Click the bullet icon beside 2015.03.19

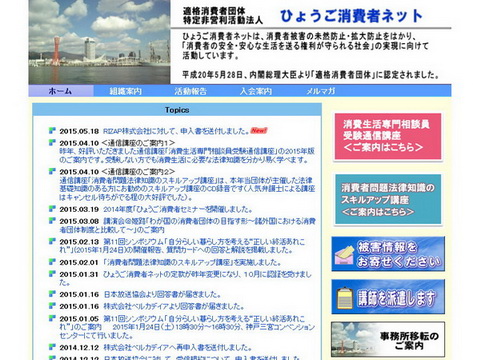point(52,209)
